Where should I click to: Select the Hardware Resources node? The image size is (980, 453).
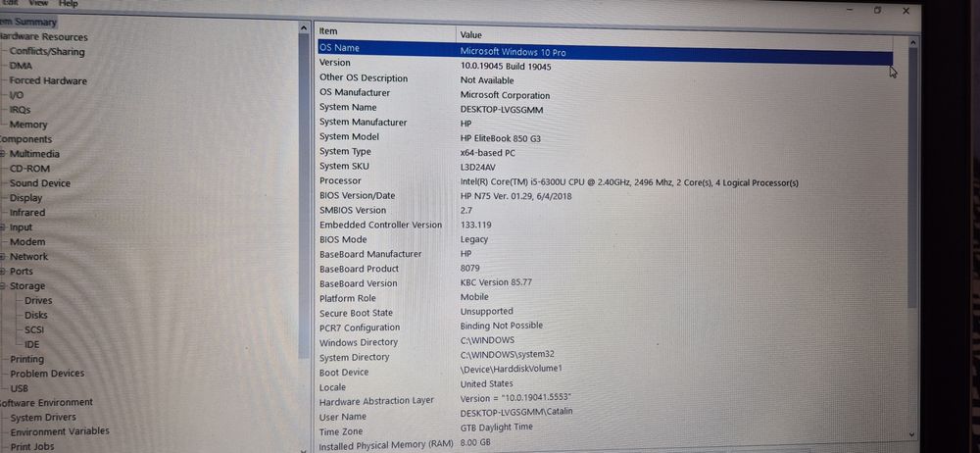tap(44, 37)
